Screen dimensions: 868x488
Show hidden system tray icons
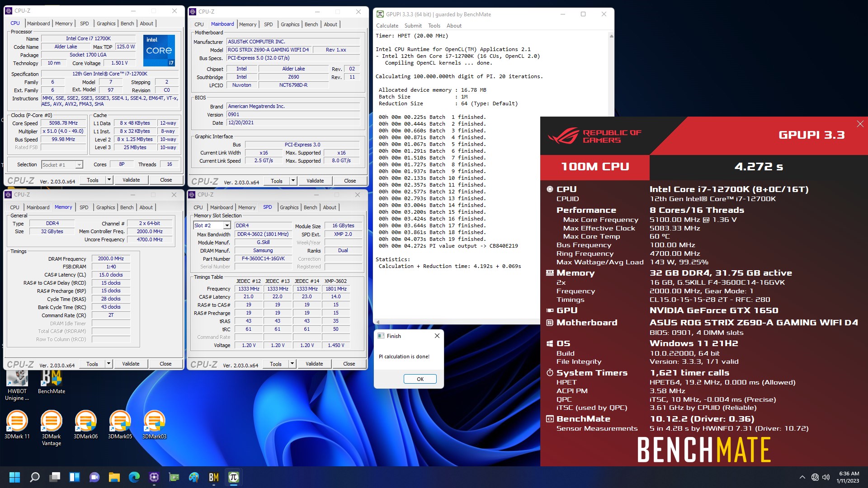[802, 477]
